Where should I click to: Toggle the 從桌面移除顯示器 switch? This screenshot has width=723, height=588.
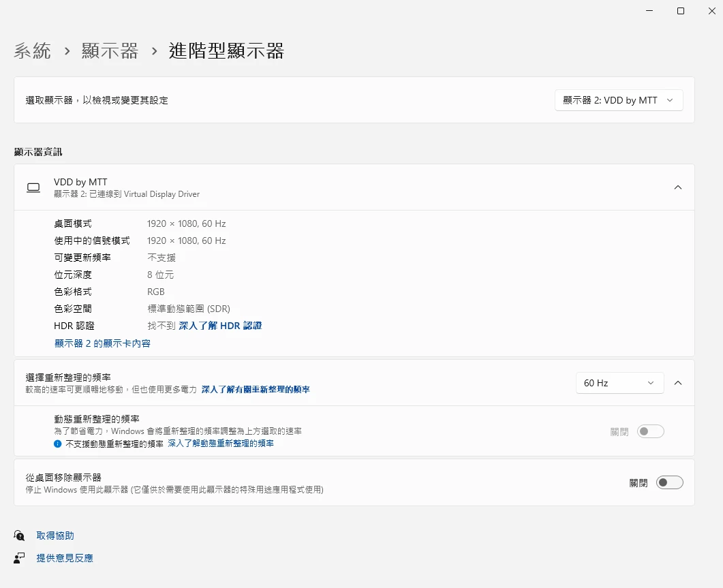pyautogui.click(x=669, y=482)
